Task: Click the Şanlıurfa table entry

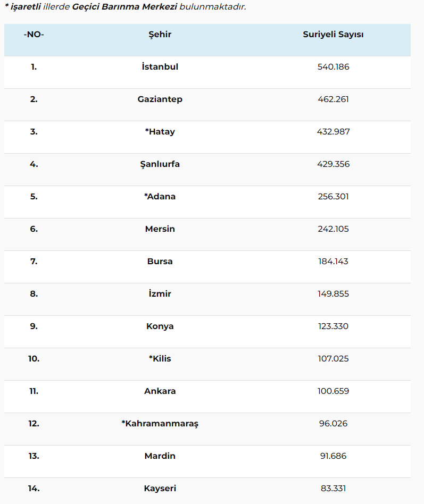Action: [x=160, y=164]
